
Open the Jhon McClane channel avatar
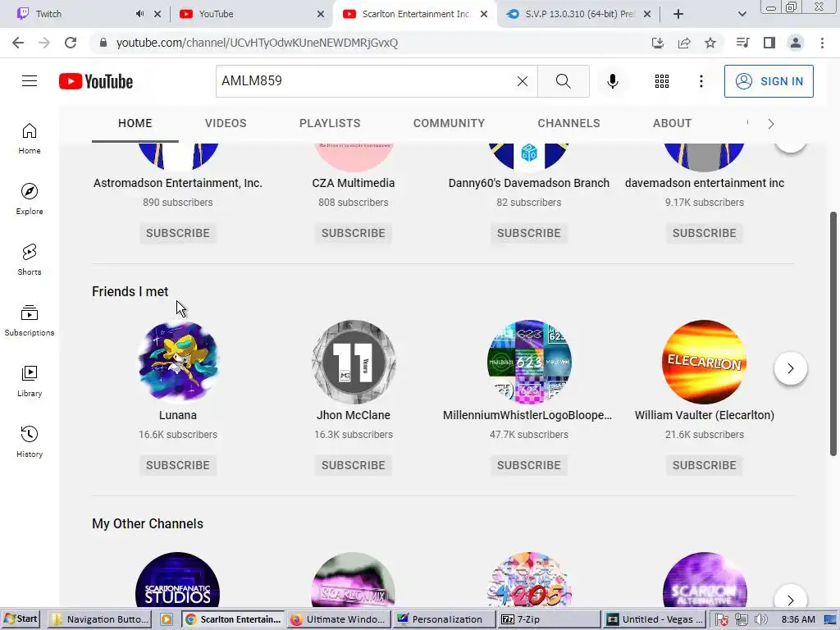click(x=353, y=362)
